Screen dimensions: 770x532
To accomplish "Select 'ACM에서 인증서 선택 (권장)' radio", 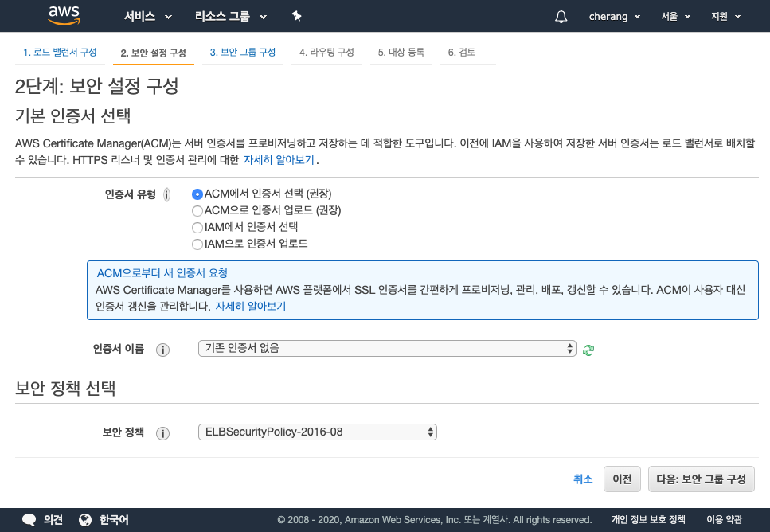I will click(x=197, y=194).
